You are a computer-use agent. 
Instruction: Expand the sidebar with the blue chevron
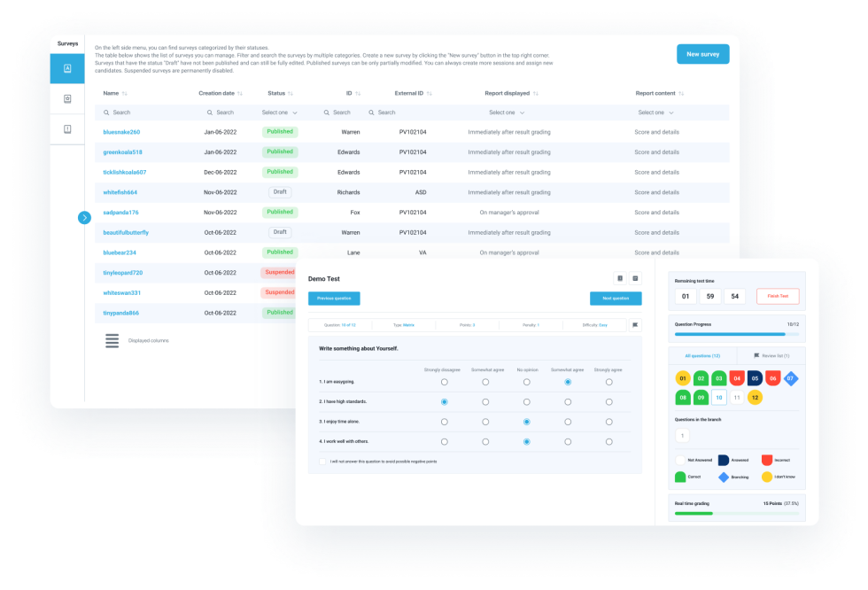(84, 217)
